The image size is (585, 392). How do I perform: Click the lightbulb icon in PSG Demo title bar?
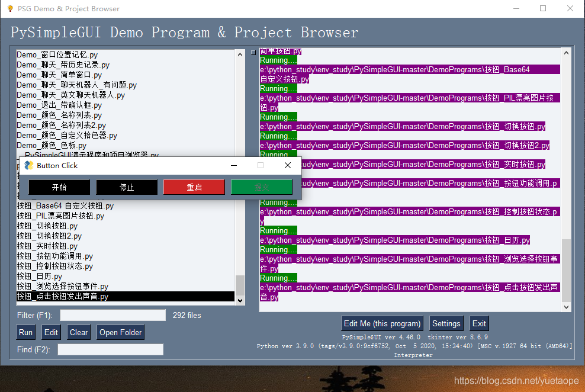10,8
